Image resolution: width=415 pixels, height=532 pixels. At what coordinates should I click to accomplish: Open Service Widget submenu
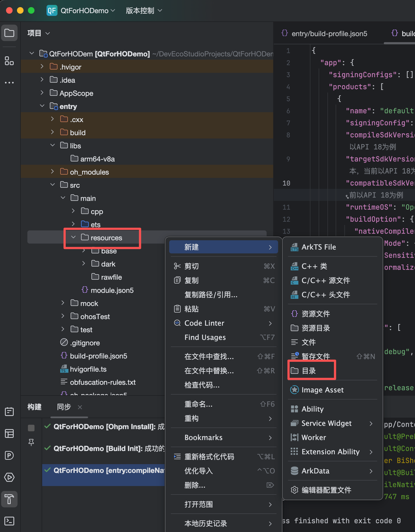tap(332, 423)
